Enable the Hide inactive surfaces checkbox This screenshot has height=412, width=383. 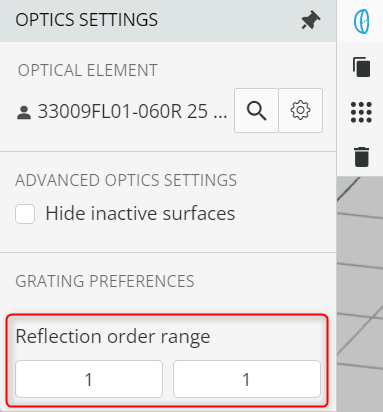pyautogui.click(x=25, y=214)
